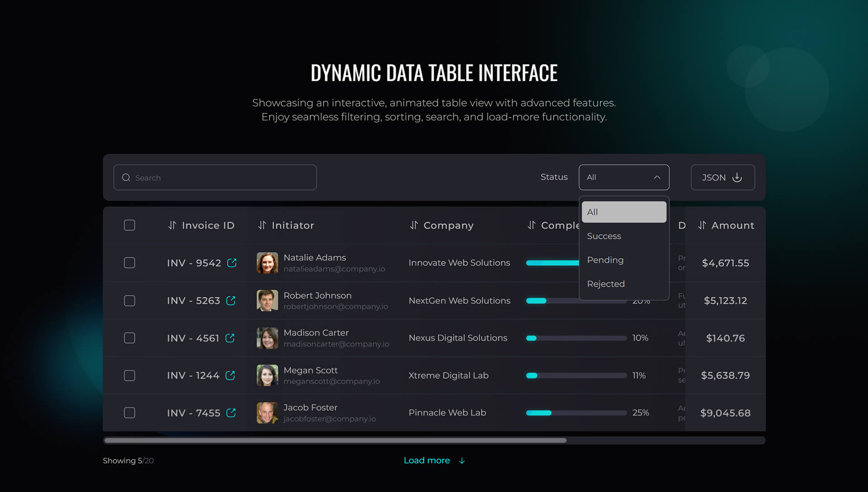
Task: Click the horizontal table scrollbar thumb
Action: (x=335, y=440)
